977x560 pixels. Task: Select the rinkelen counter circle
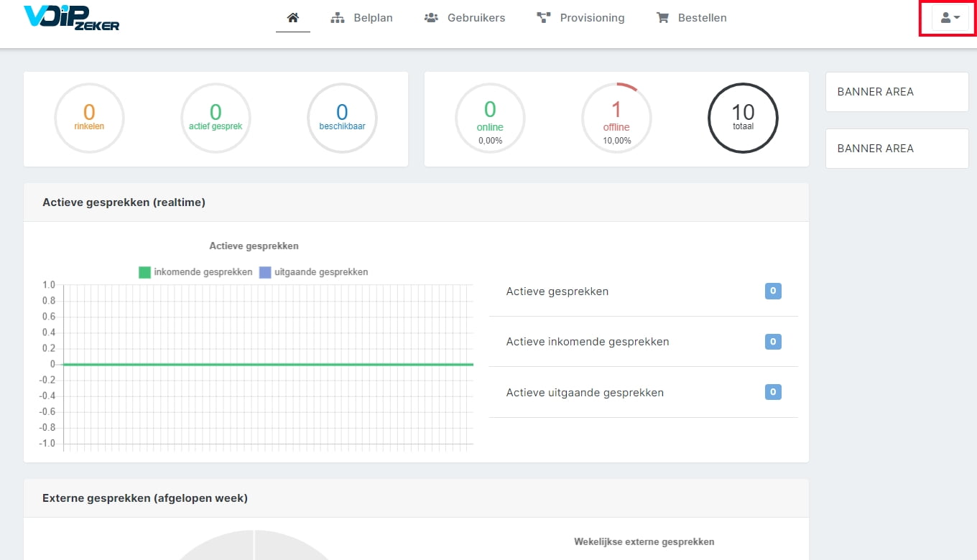pos(89,118)
